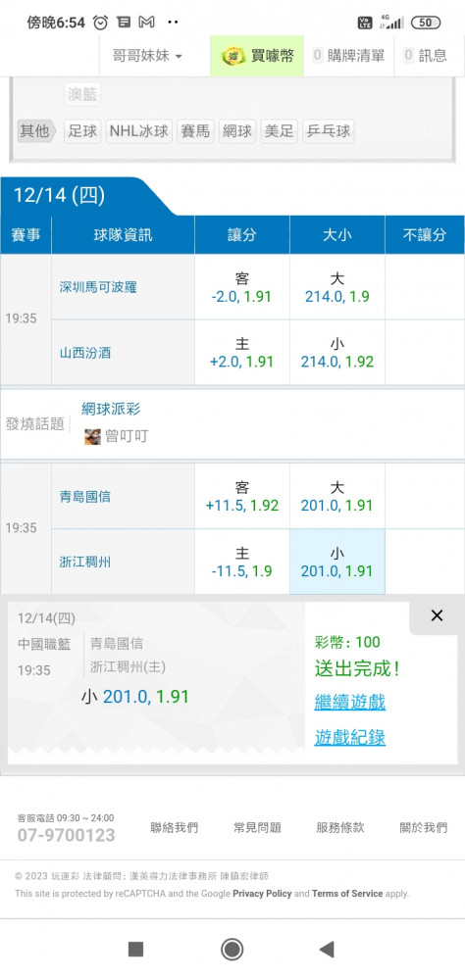
Task: Click the 繼續遊戲 link
Action: point(350,702)
